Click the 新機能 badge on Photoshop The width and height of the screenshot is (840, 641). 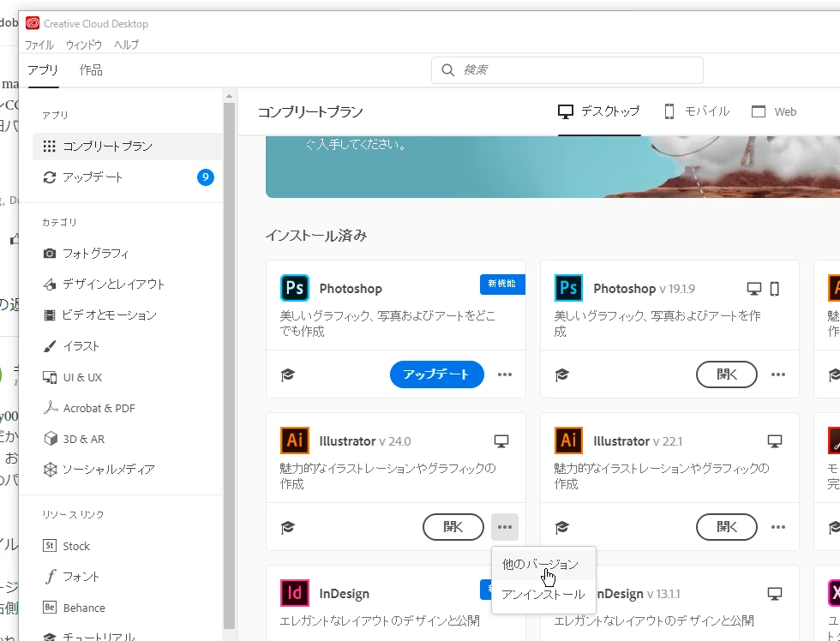pyautogui.click(x=502, y=284)
